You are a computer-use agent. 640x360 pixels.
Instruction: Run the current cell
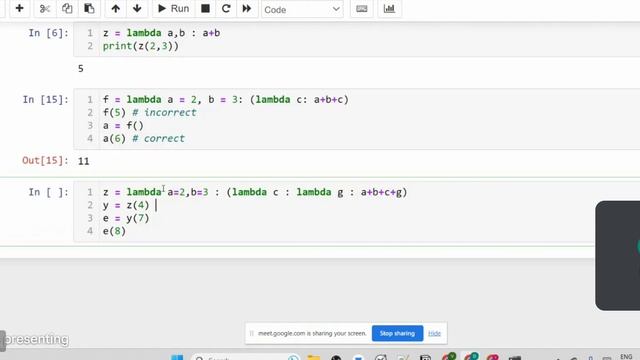point(173,8)
